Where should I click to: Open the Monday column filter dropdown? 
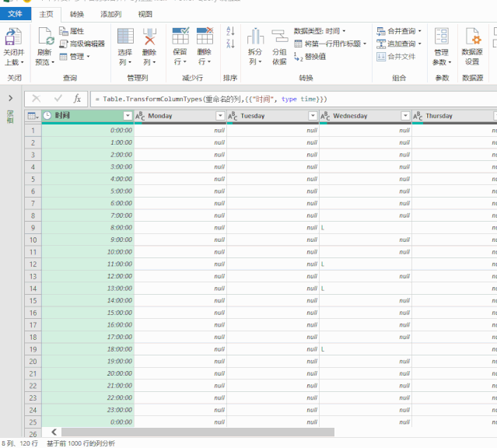pyautogui.click(x=220, y=116)
